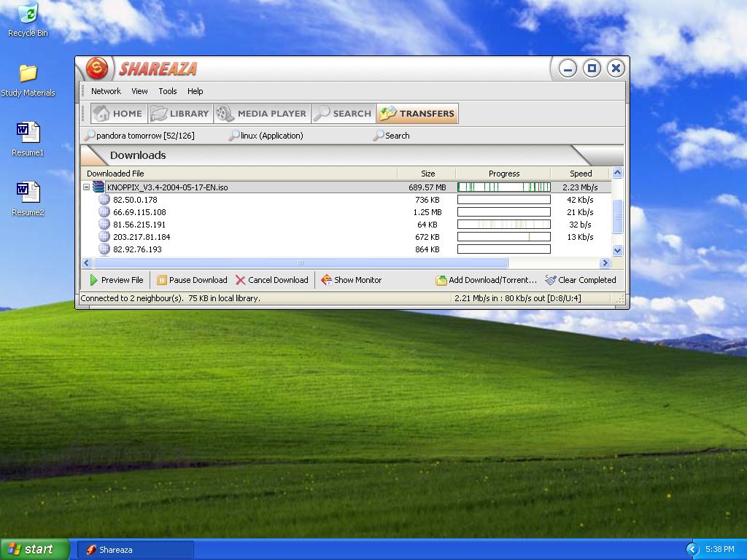
Task: Open the Library section
Action: (x=180, y=114)
